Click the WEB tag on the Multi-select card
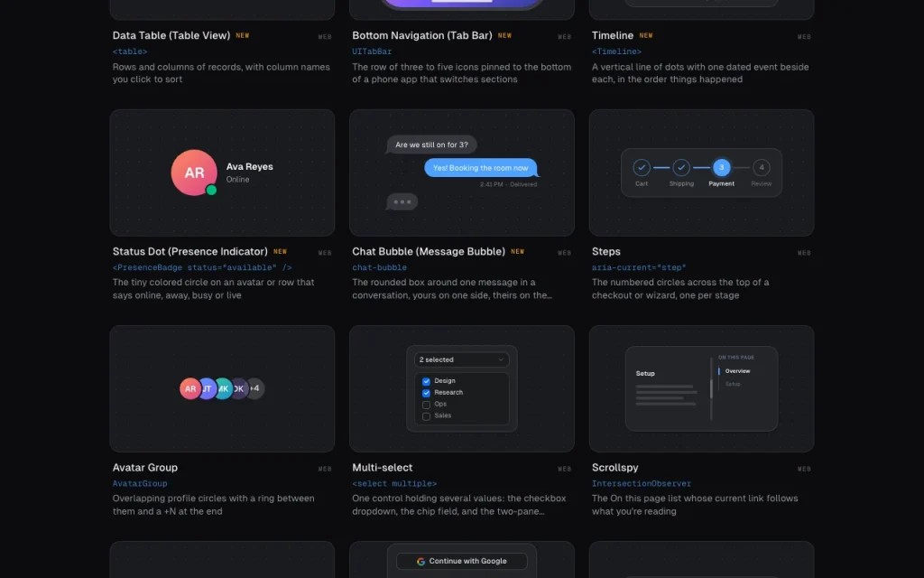The width and height of the screenshot is (924, 578). [564, 469]
